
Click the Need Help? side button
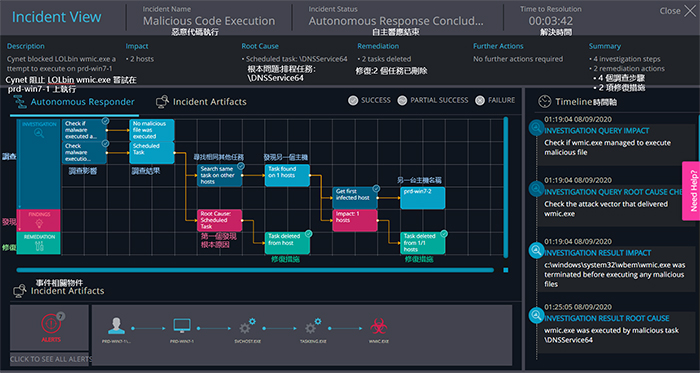click(692, 191)
